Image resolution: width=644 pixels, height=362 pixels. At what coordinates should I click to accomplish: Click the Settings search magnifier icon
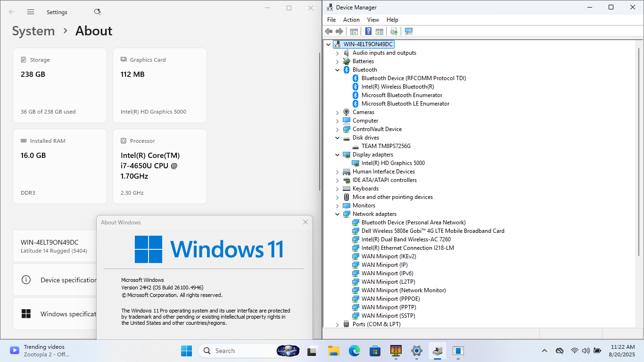(97, 12)
